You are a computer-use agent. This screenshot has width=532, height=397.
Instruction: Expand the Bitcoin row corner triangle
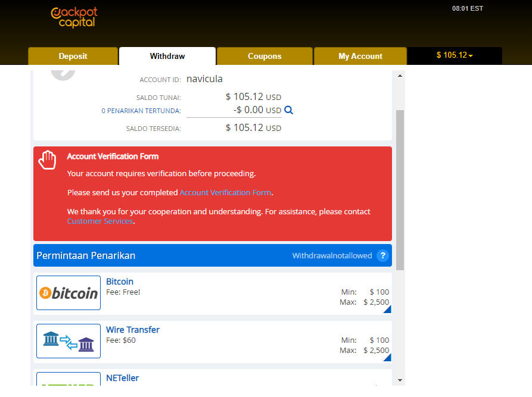387,308
